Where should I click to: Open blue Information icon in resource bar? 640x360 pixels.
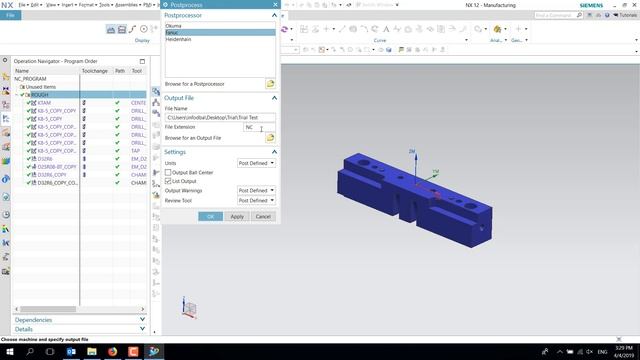6,179
